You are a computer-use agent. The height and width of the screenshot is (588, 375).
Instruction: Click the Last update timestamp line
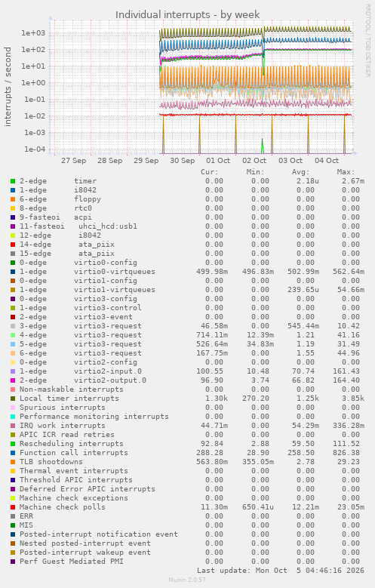click(x=281, y=571)
